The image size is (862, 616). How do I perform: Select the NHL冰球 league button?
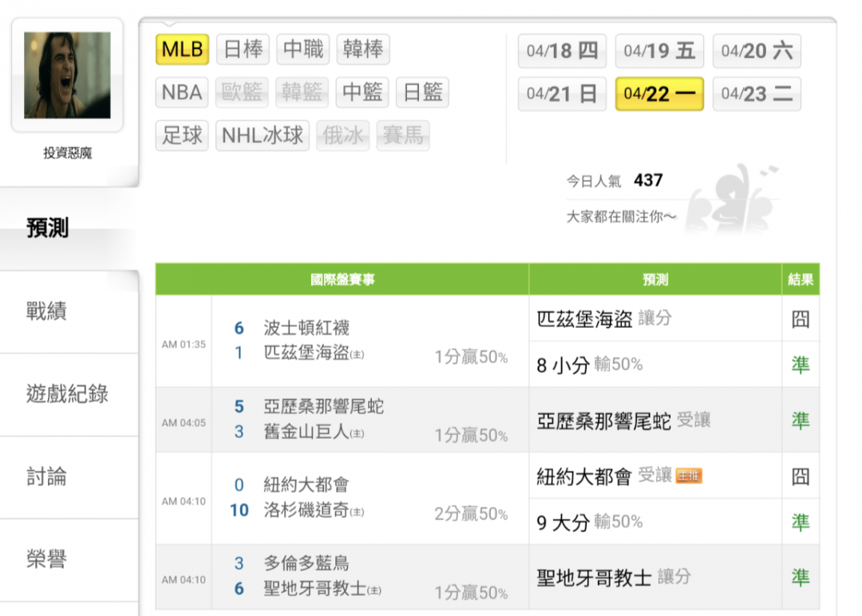263,136
